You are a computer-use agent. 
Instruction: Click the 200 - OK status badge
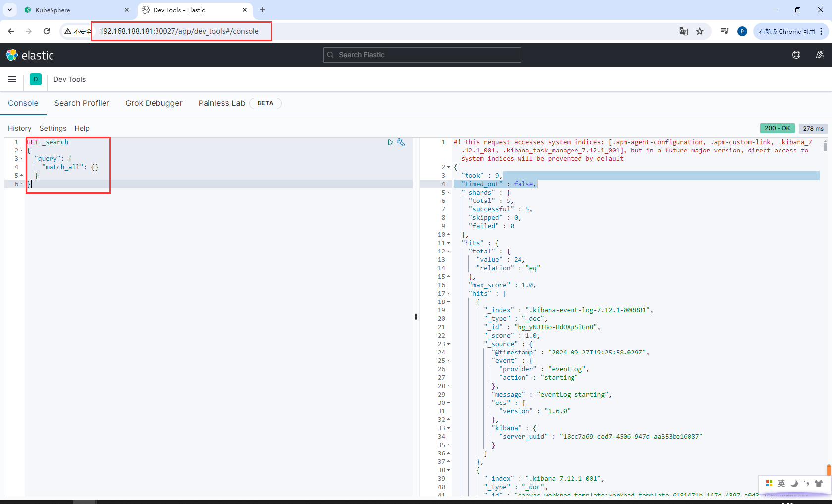(778, 128)
